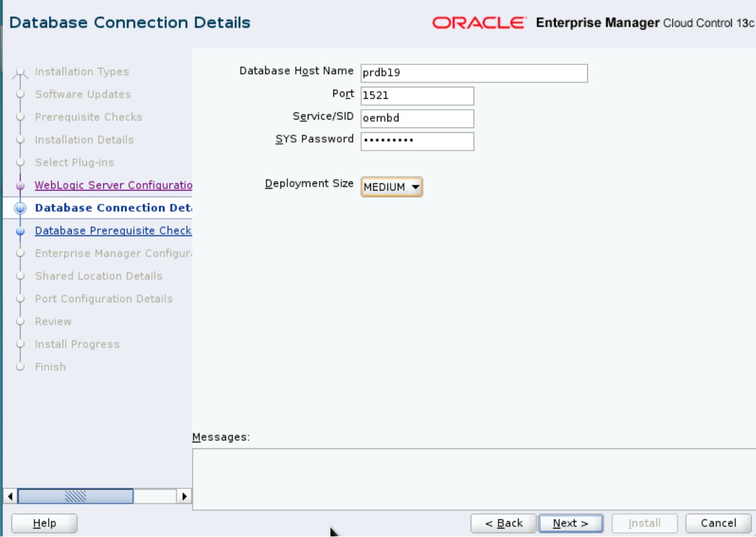Click the Shared Location Details step label
Image resolution: width=756 pixels, height=537 pixels.
[99, 276]
